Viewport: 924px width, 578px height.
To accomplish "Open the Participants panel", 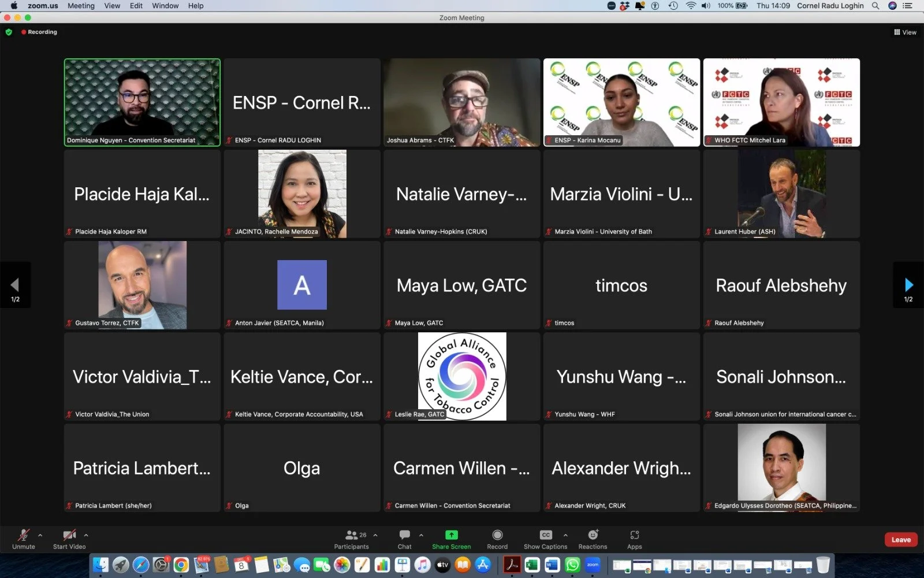I will tap(351, 539).
